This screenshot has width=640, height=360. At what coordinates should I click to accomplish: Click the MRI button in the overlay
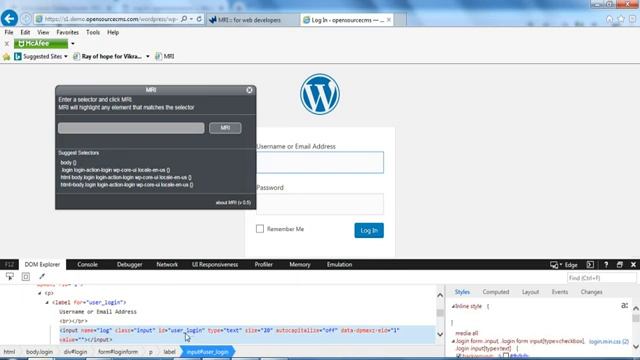pos(225,128)
